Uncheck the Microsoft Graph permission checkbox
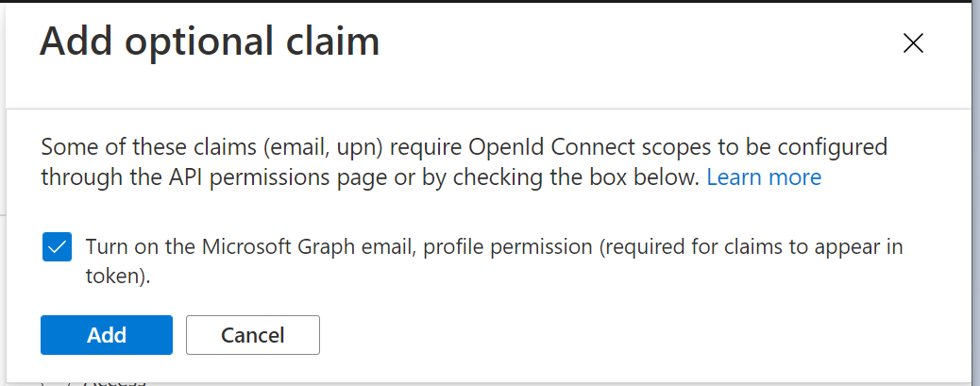The image size is (980, 386). pos(56,248)
